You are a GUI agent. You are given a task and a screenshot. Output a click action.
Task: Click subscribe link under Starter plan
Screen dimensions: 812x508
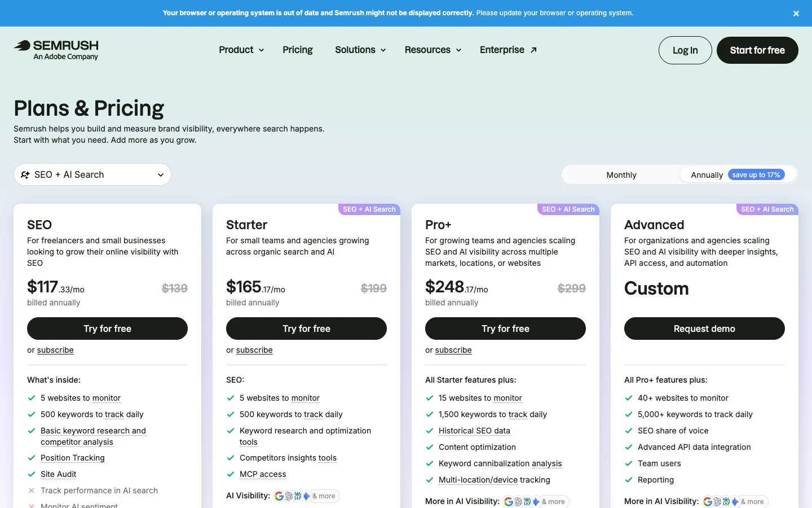click(x=254, y=350)
